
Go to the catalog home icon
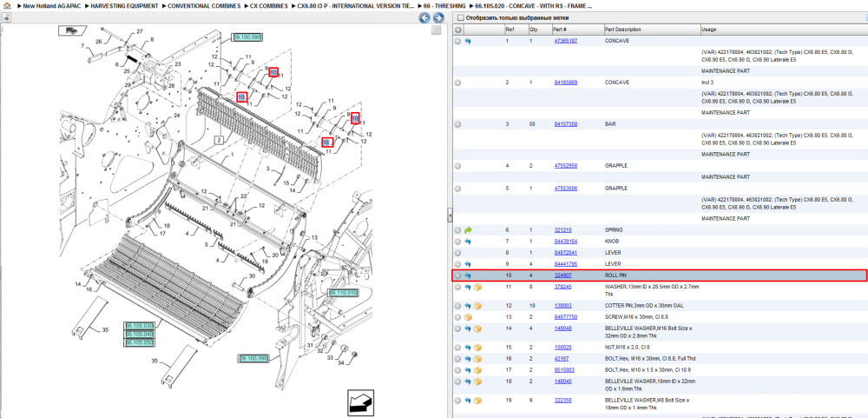click(x=7, y=6)
